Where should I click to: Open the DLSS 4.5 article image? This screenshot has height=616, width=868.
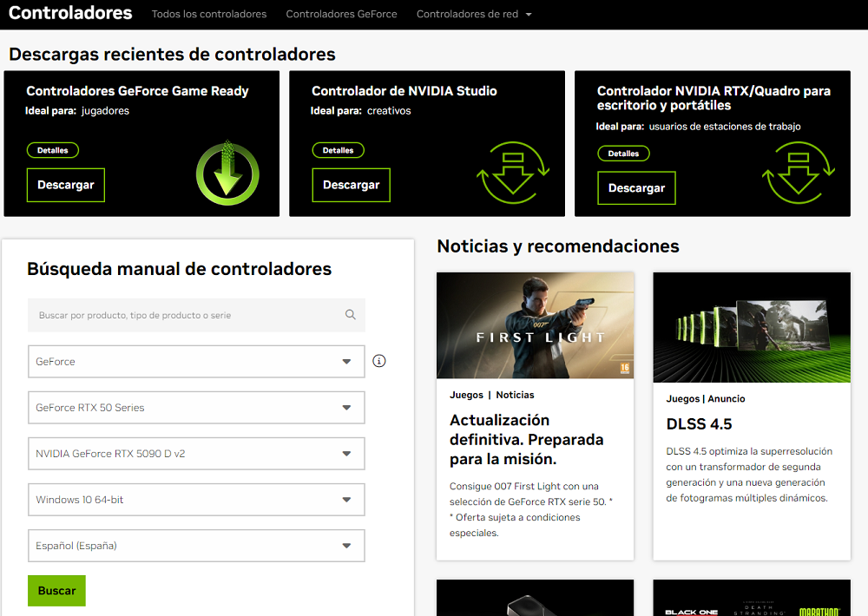[x=752, y=327]
